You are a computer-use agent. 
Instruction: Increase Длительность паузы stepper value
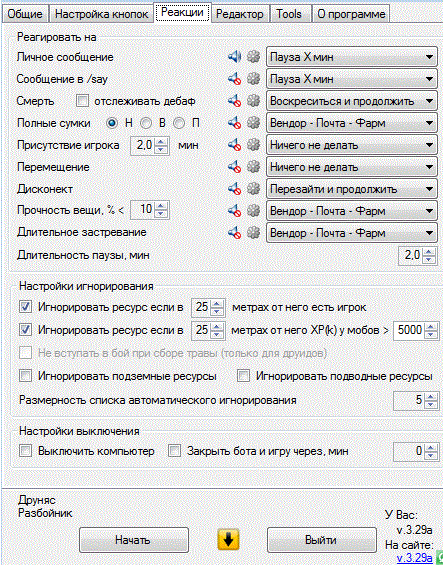[429, 252]
